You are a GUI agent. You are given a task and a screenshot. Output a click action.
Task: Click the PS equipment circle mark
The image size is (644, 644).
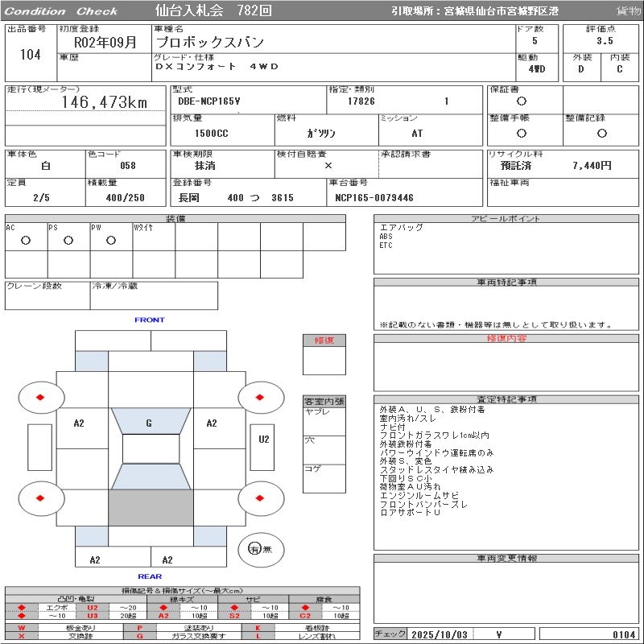click(68, 241)
